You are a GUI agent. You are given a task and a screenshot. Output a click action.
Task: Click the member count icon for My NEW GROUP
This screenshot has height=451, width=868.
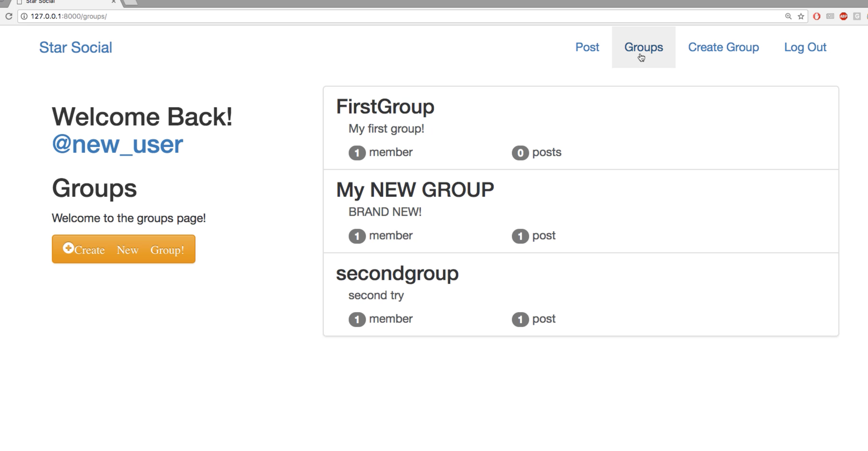click(356, 236)
